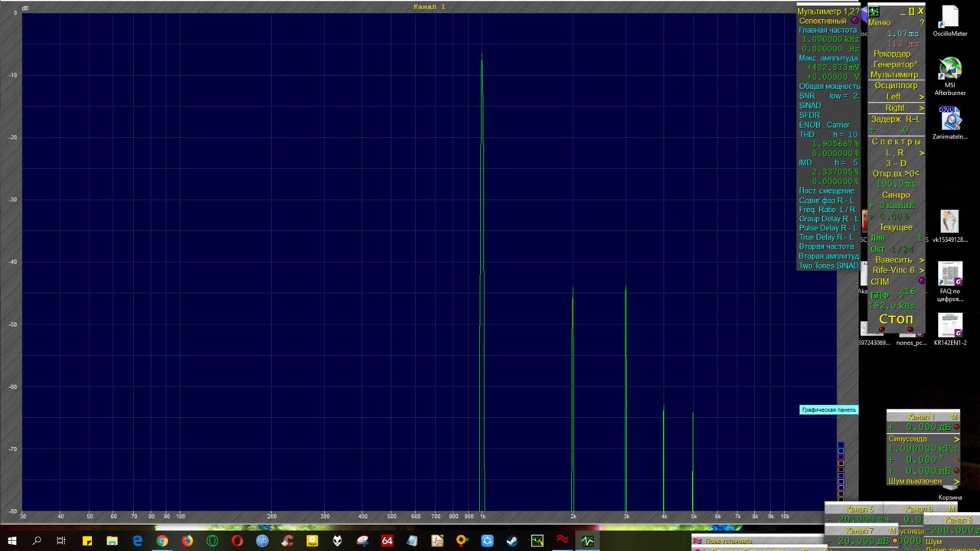980x551 pixels.
Task: Expand the L, R spectra arrow
Action: pyautogui.click(x=921, y=153)
